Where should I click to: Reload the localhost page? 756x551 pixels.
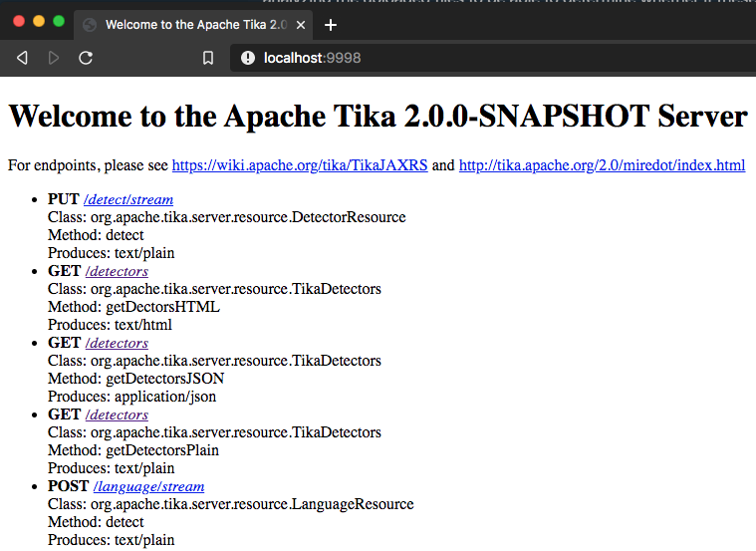(86, 58)
